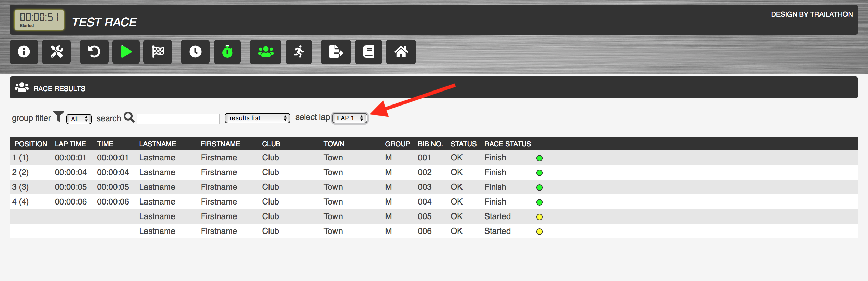
Task: Click the BIB NO. column header
Action: tap(430, 144)
